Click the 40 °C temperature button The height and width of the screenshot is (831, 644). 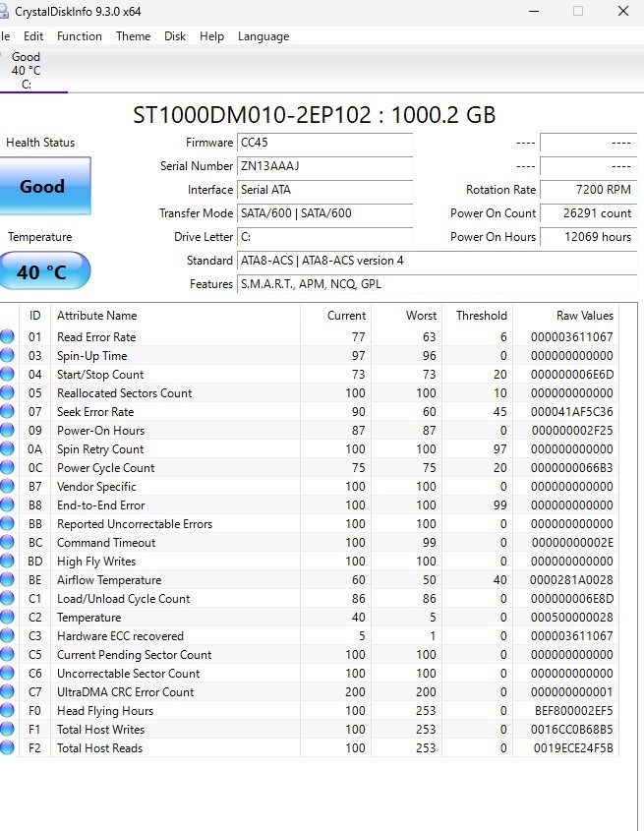click(42, 271)
